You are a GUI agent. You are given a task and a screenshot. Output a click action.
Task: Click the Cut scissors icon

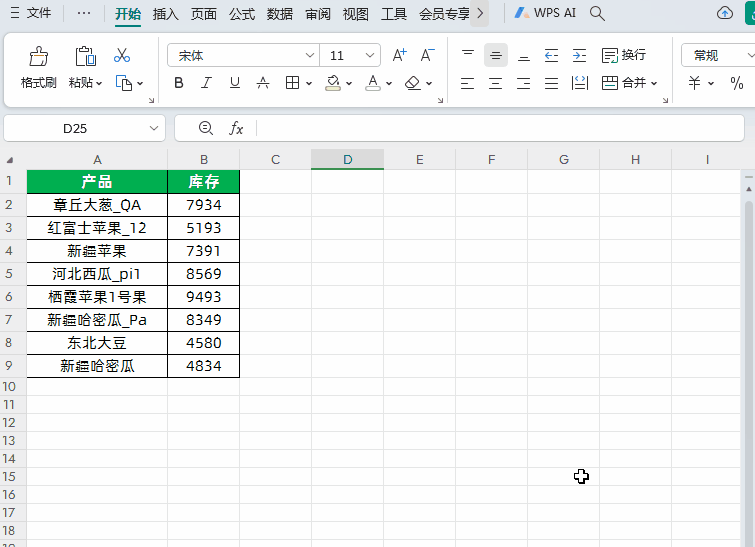click(122, 55)
